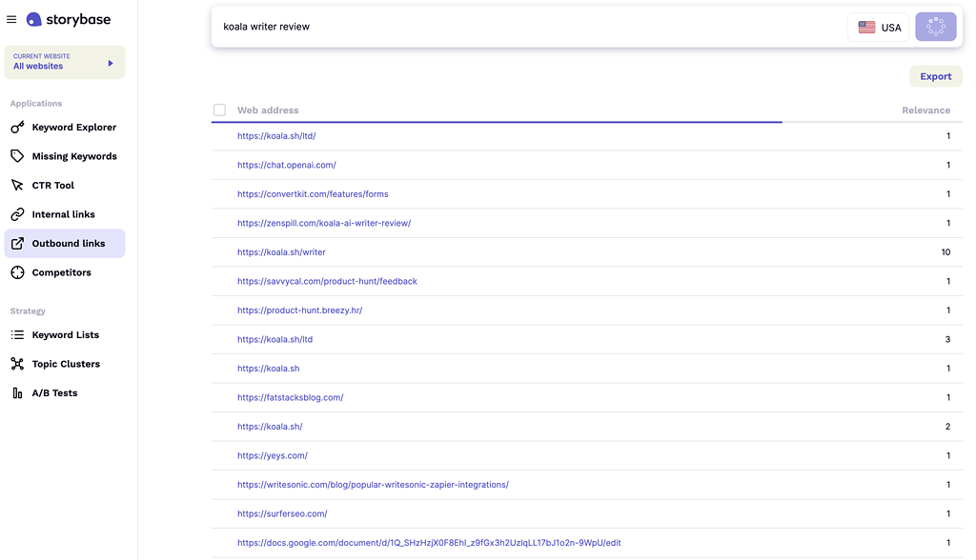The height and width of the screenshot is (560, 976).
Task: Click the Competitors target icon
Action: (x=17, y=272)
